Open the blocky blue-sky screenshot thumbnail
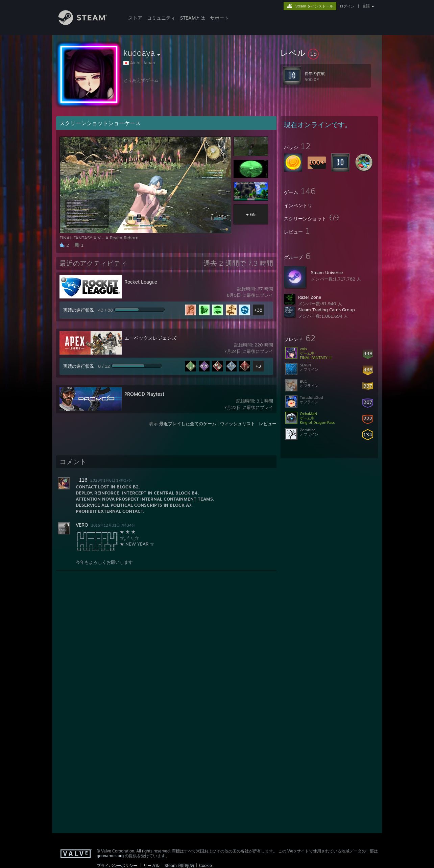434x868 pixels. coord(251,191)
